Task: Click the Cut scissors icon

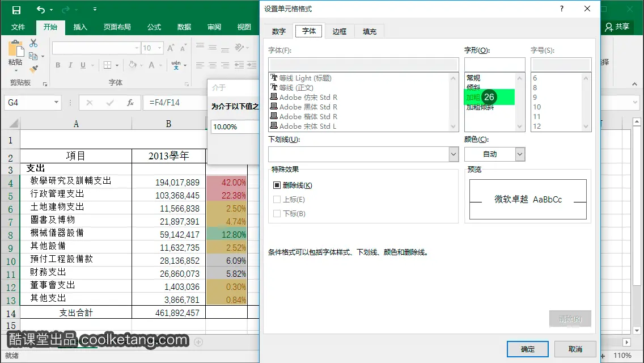Action: pyautogui.click(x=33, y=43)
